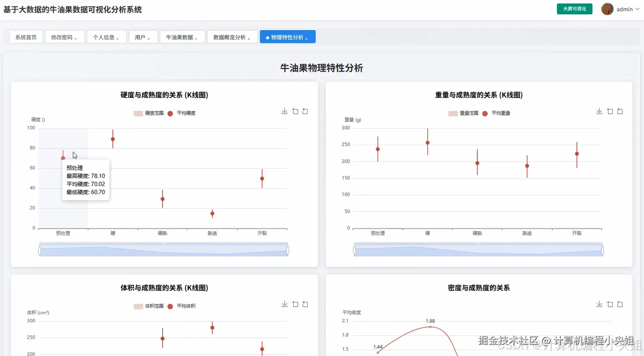Click 硬 data point in hardness chart
The height and width of the screenshot is (356, 644).
[113, 139]
